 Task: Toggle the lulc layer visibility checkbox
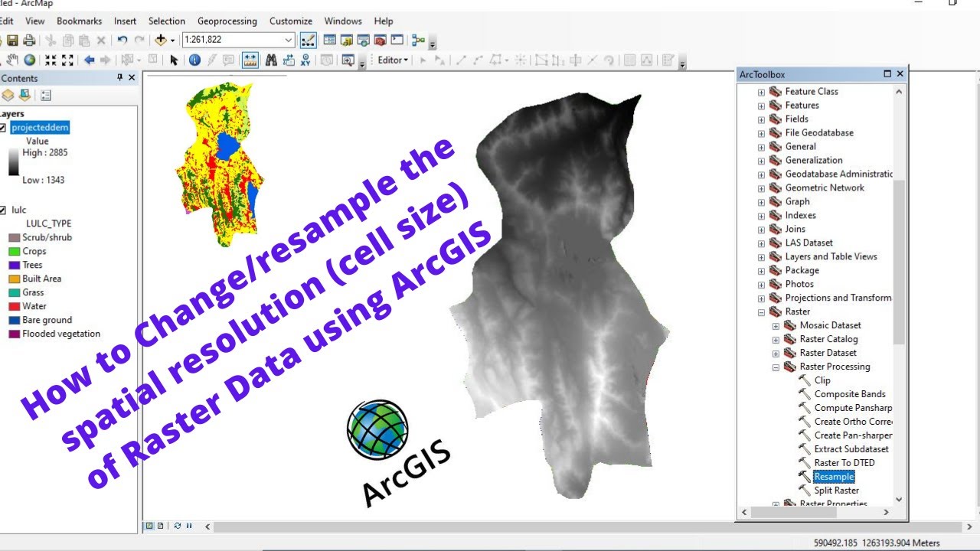tap(2, 210)
